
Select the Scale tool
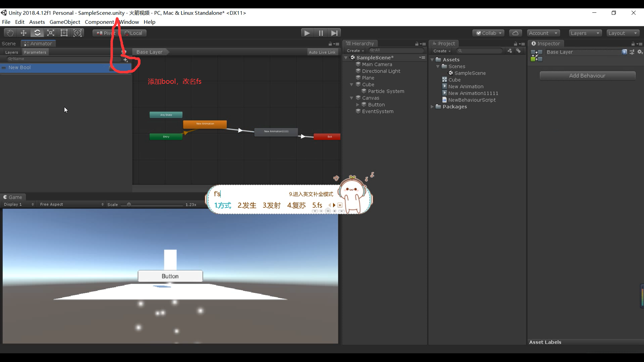[51, 33]
